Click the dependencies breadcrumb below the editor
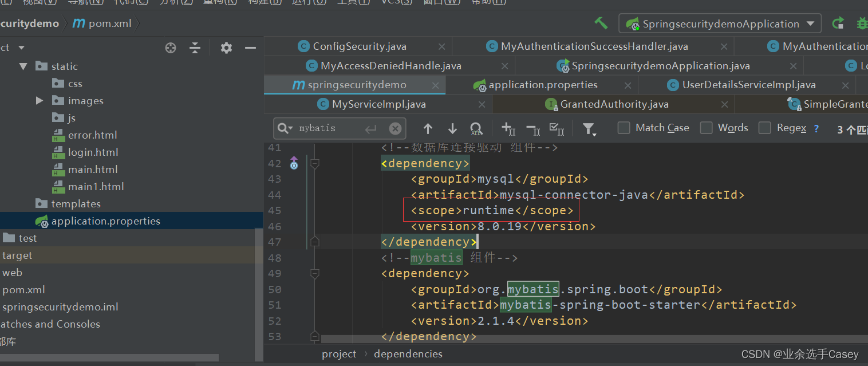Screen dimensions: 868x366 (408, 354)
